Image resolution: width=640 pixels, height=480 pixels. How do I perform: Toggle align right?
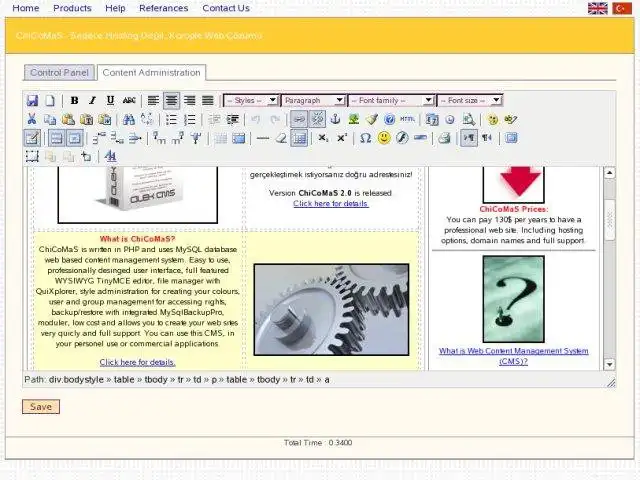(x=189, y=100)
